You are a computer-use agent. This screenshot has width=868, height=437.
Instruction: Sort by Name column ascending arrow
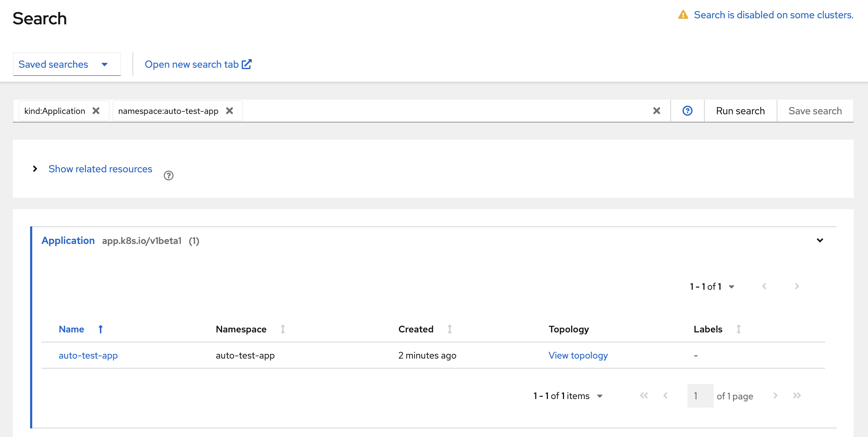tap(101, 329)
